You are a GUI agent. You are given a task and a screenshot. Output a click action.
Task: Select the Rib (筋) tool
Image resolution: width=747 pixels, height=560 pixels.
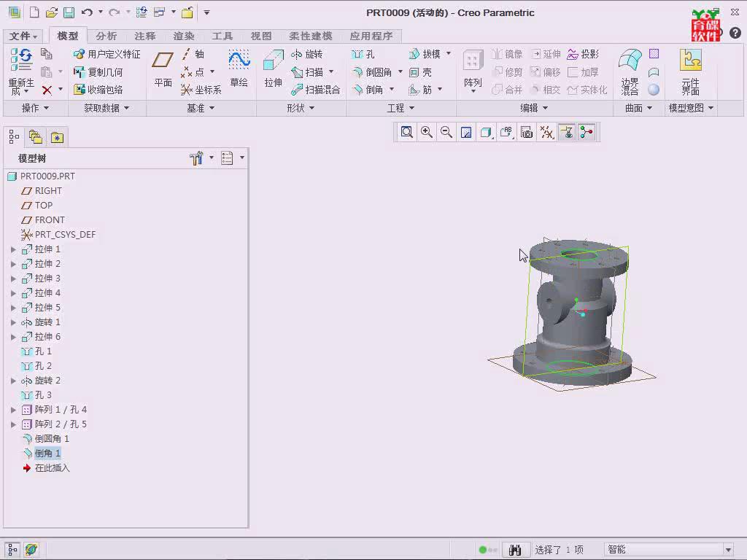[x=420, y=90]
